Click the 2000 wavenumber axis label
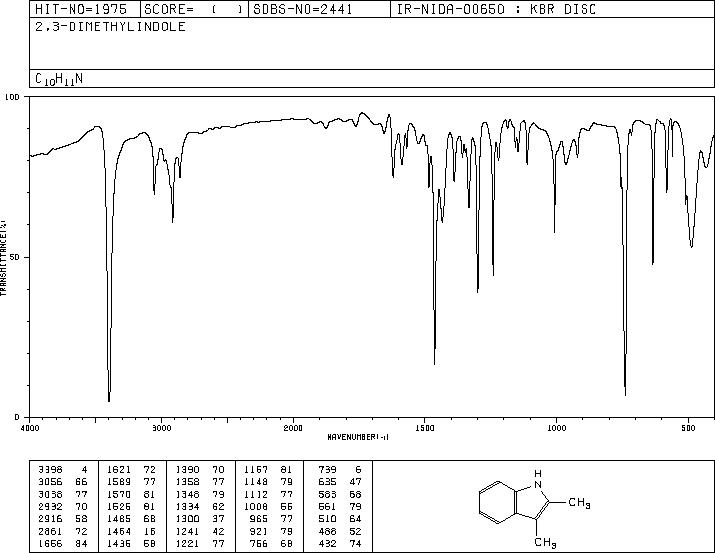This screenshot has height=553, width=715. pyautogui.click(x=293, y=428)
